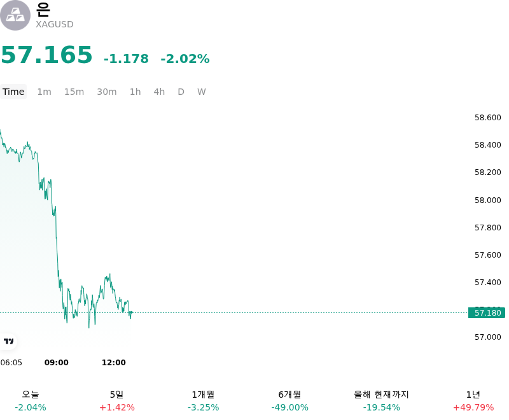Select the 4h interval
This screenshot has height=420, width=509.
click(159, 92)
